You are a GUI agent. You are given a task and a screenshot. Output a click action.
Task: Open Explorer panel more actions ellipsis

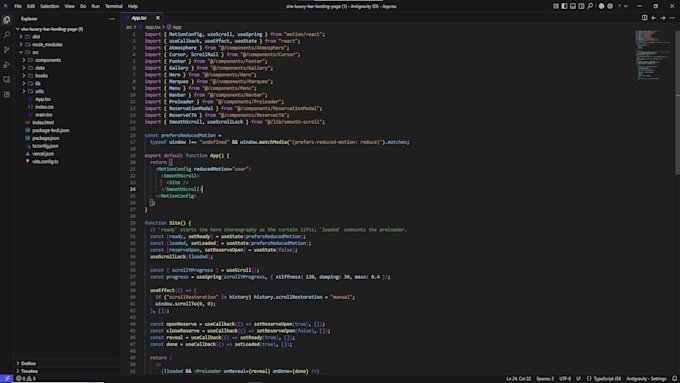coord(112,19)
